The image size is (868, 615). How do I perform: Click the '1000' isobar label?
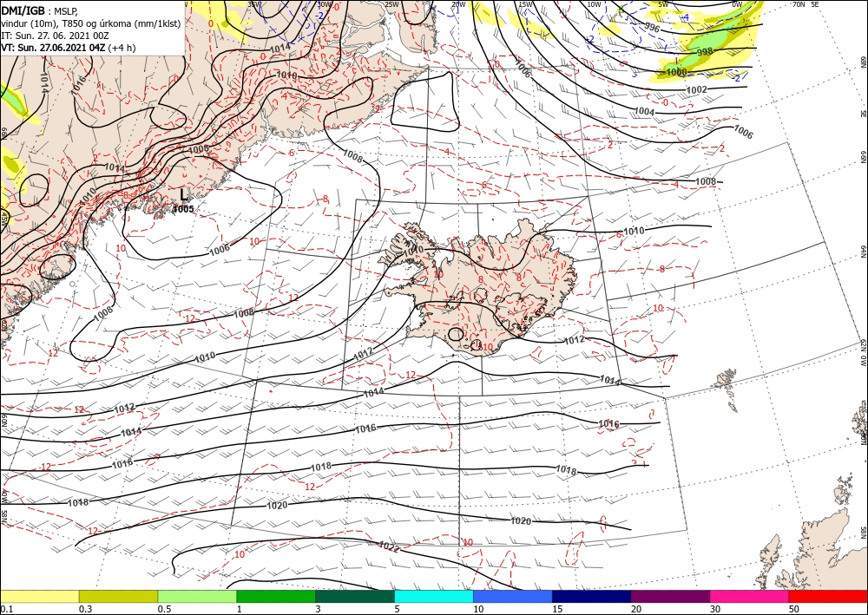(x=676, y=73)
